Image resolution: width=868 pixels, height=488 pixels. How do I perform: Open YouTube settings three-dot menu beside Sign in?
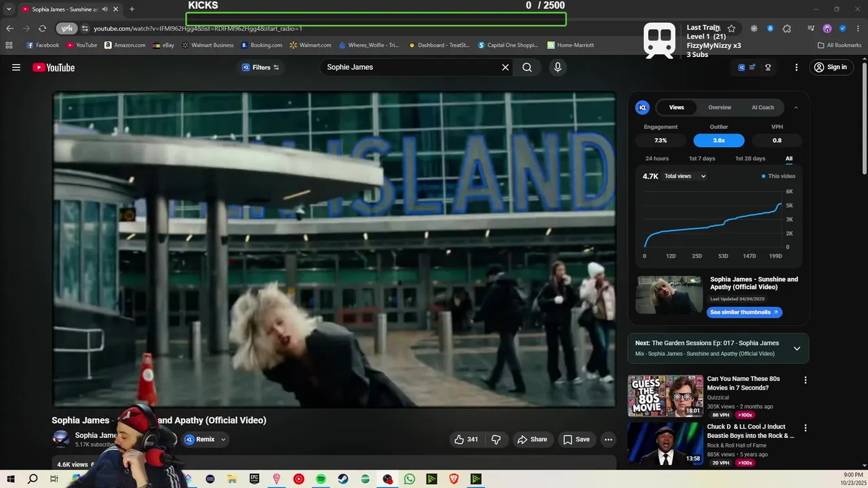(x=797, y=67)
